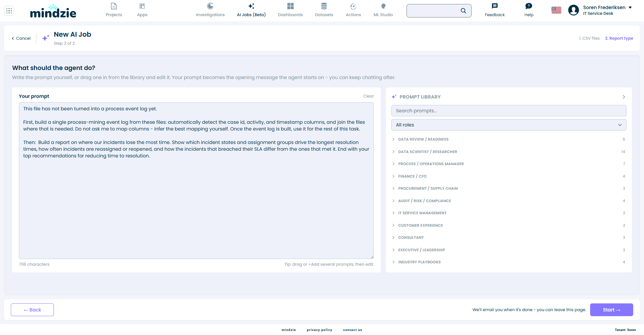Click the Start button
Viewport: 644px width, 335px height.
(611, 310)
